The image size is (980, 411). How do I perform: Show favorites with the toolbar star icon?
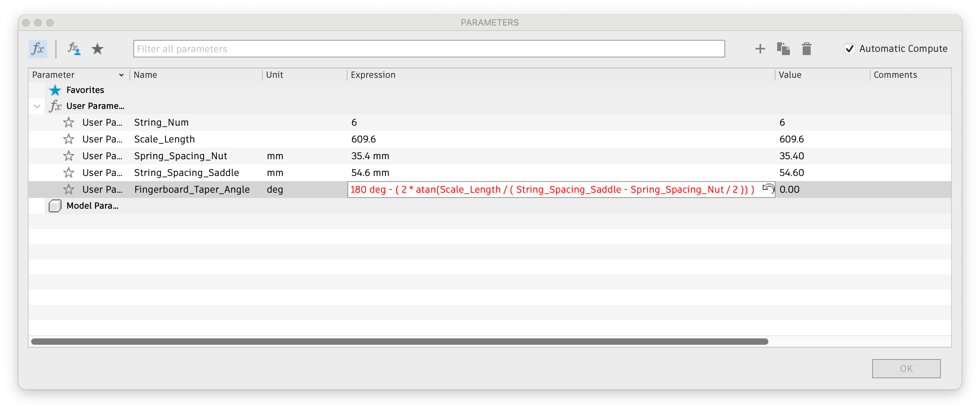click(x=97, y=49)
